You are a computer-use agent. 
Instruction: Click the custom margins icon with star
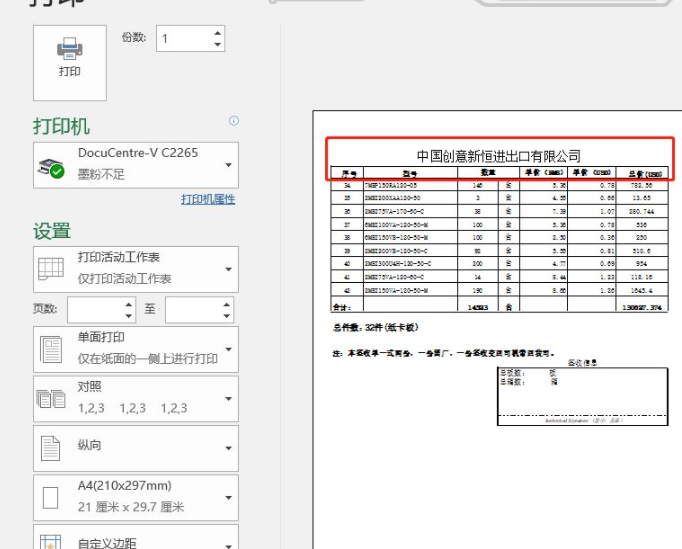pyautogui.click(x=50, y=542)
